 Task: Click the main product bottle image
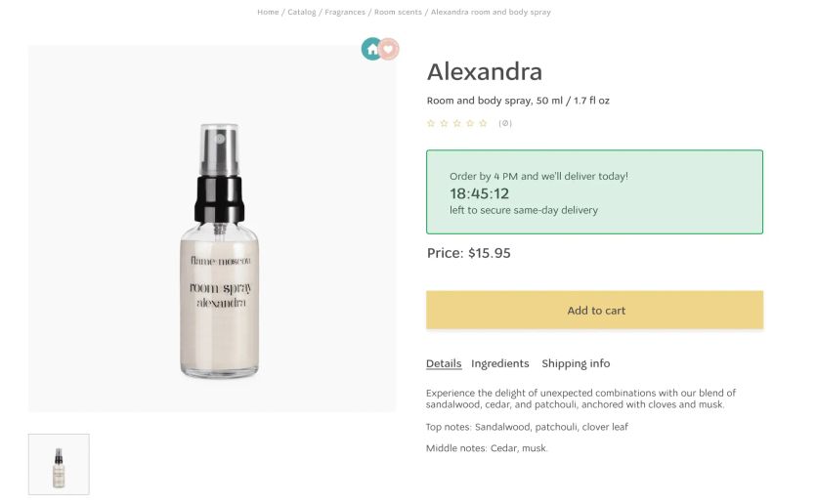point(219,250)
